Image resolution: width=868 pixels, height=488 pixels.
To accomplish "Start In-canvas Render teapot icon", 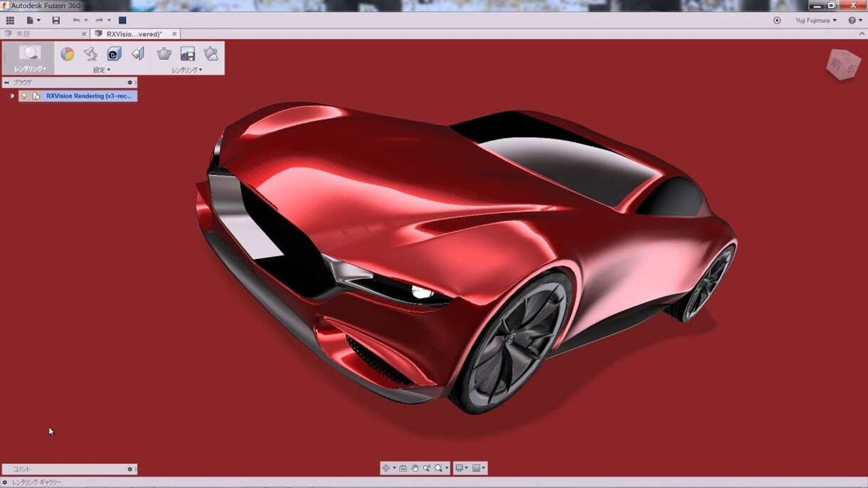I will pyautogui.click(x=164, y=54).
